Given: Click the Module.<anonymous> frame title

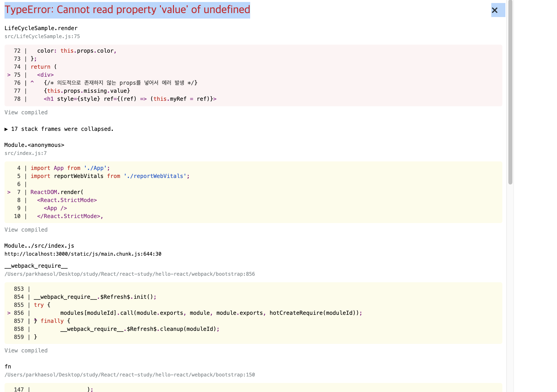Looking at the screenshot, I should pos(34,145).
